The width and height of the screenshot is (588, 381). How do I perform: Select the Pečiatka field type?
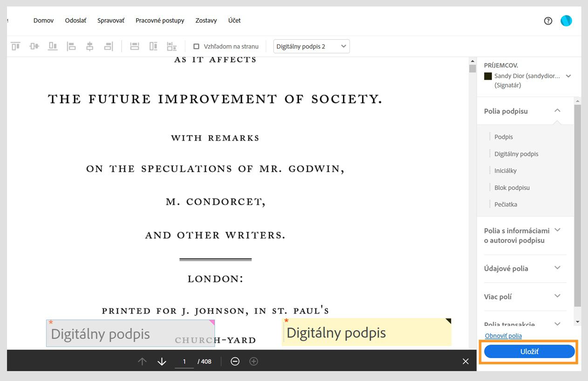point(506,204)
